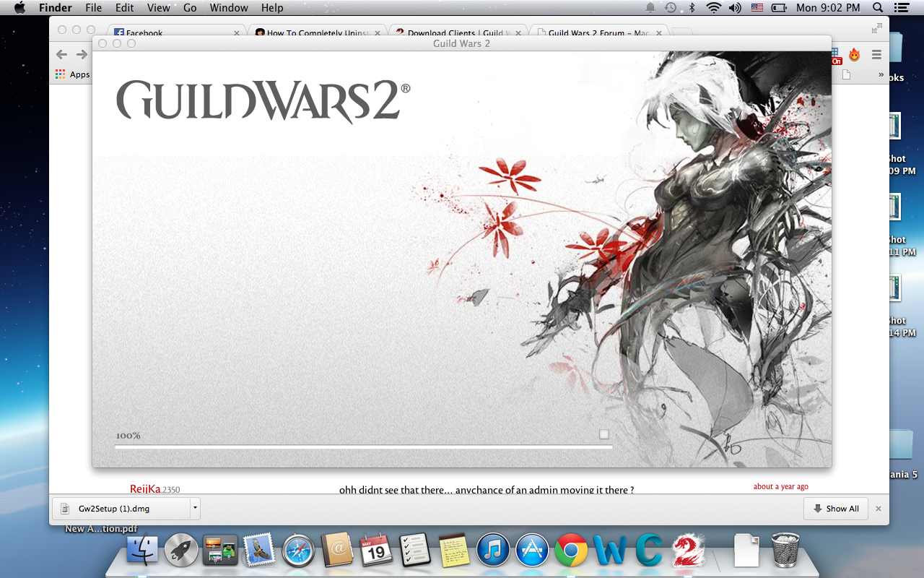Switch to the Facebook tab in Chrome
The width and height of the screenshot is (924, 578).
pos(177,32)
